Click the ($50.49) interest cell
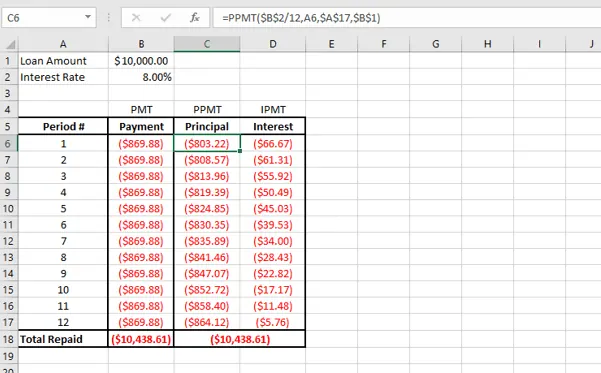This screenshot has width=601, height=373. pos(273,192)
